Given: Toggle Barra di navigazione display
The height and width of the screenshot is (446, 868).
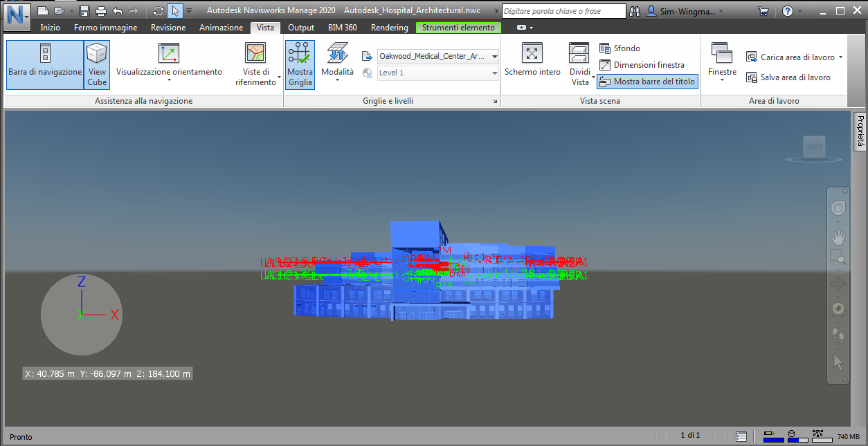Looking at the screenshot, I should (x=45, y=64).
